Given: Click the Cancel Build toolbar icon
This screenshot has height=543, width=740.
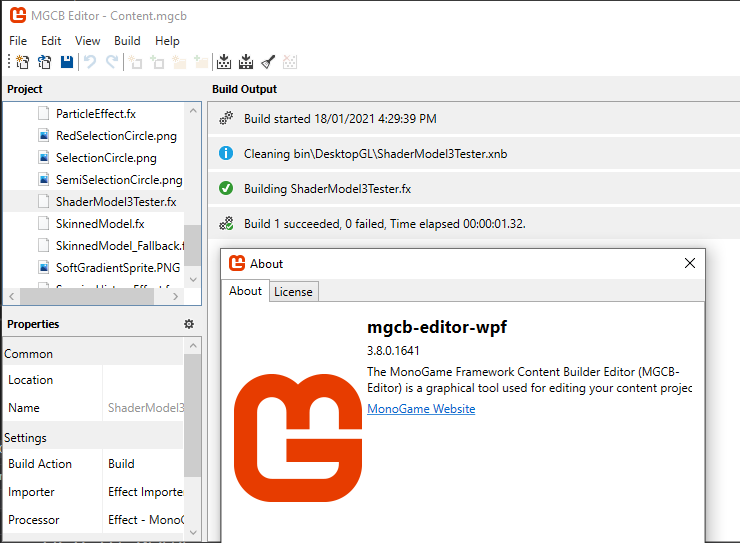Looking at the screenshot, I should pos(290,62).
